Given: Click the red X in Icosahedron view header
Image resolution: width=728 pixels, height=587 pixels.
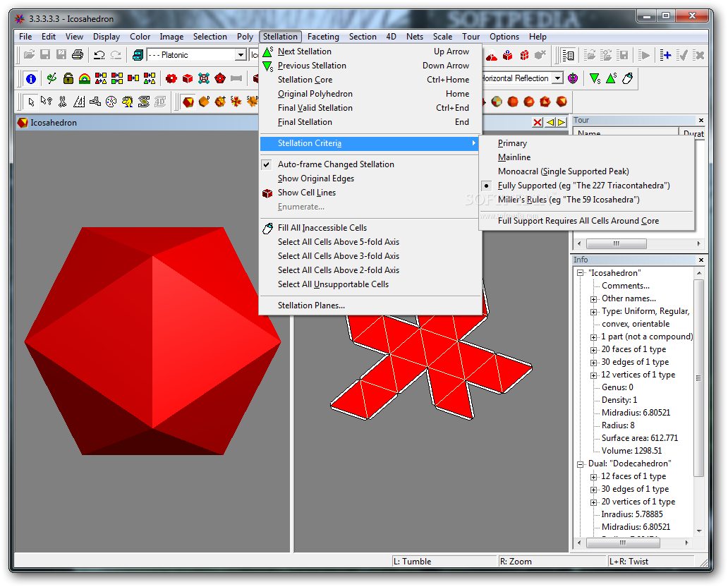Looking at the screenshot, I should click(x=538, y=122).
